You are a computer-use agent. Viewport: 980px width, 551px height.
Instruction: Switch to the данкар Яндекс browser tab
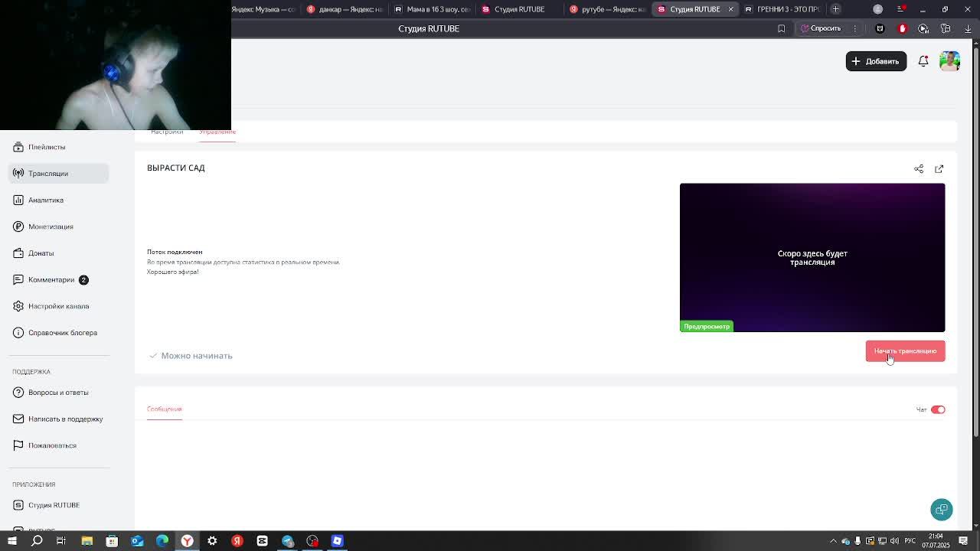pyautogui.click(x=345, y=9)
